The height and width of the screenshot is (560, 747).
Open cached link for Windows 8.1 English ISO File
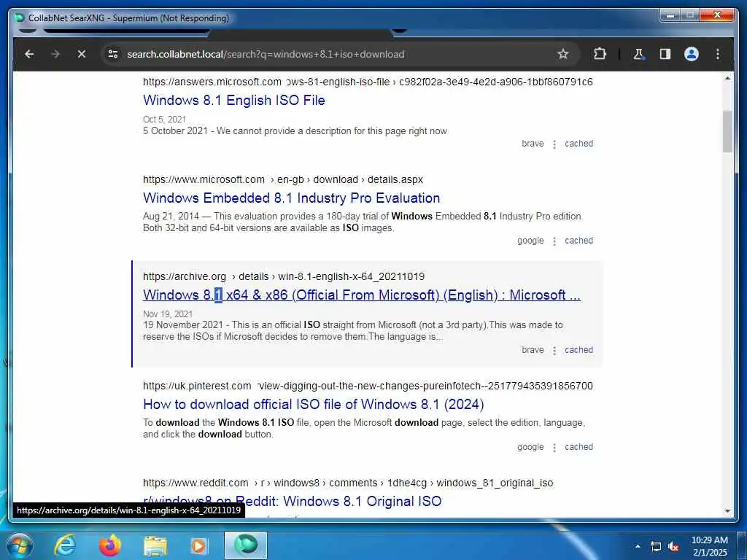tap(578, 144)
